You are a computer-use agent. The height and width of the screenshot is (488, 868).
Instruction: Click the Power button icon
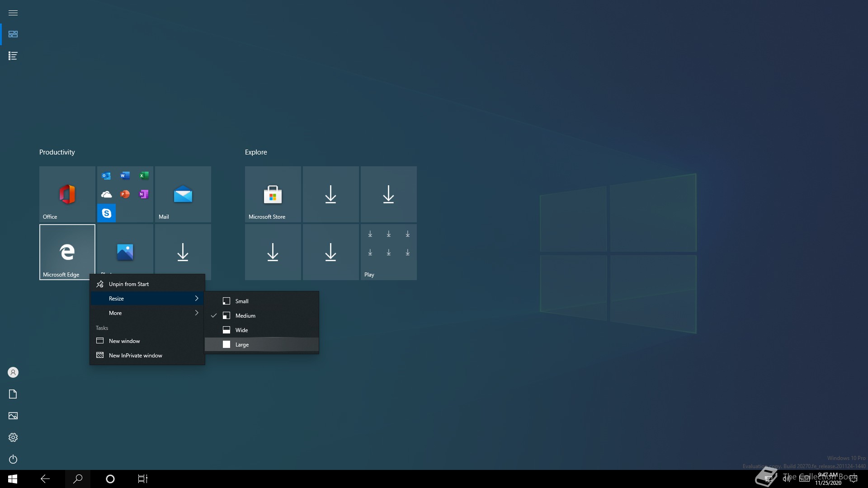click(13, 459)
